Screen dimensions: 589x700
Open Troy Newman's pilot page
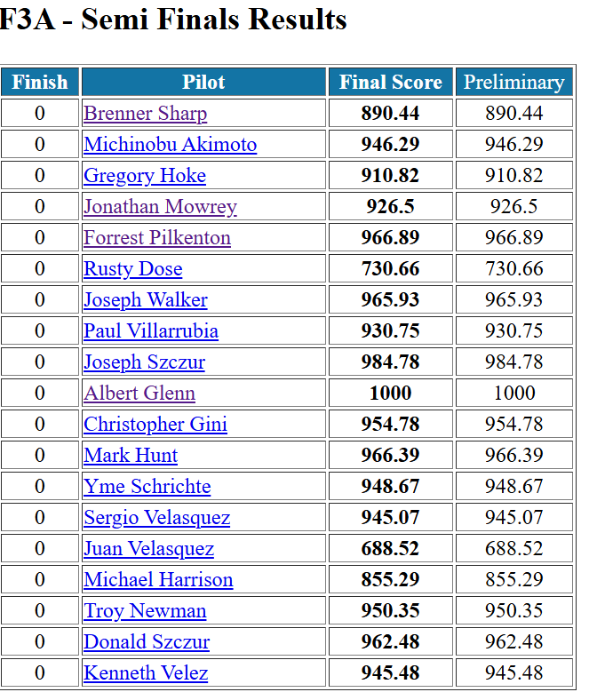point(145,611)
